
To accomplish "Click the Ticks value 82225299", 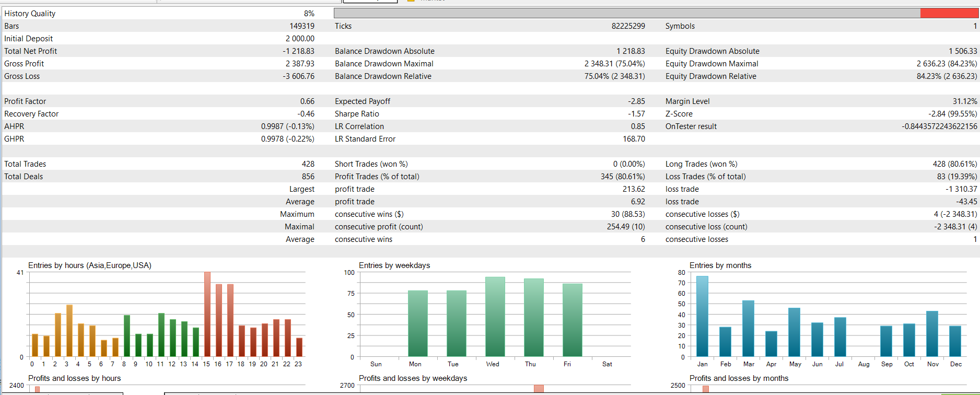I will [x=628, y=26].
